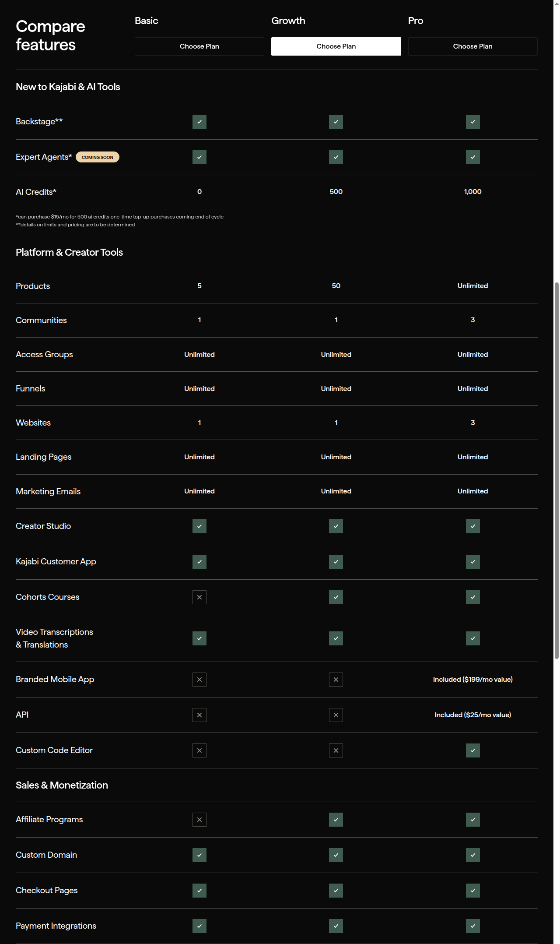Click Video Transcriptions checkmark under Growth

(336, 638)
